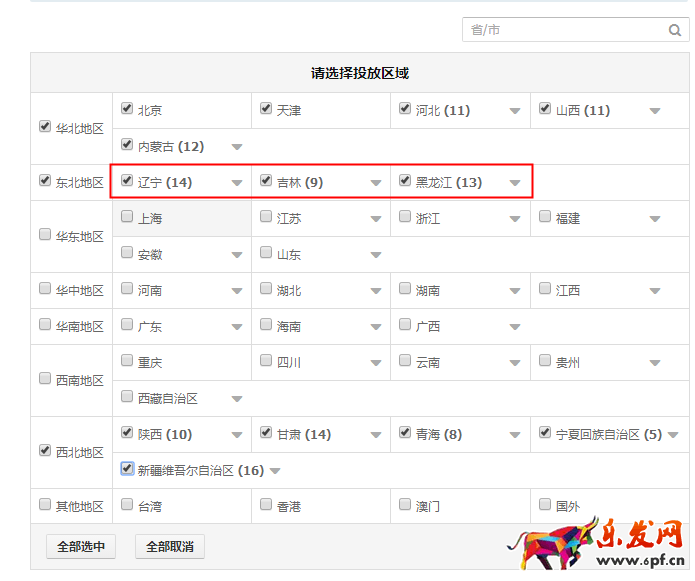Open the 广东 dropdown arrow
This screenshot has height=581, width=695.
pos(237,327)
